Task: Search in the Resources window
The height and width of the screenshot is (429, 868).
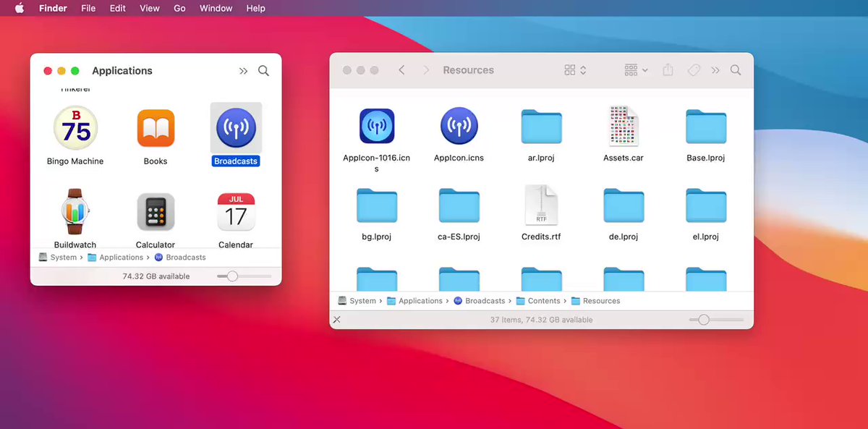Action: pyautogui.click(x=736, y=70)
